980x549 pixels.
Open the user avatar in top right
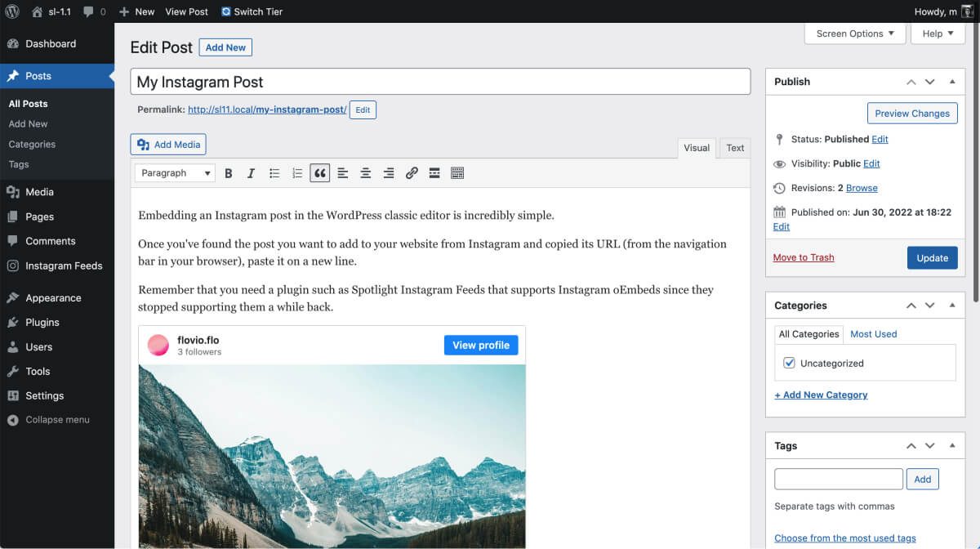point(967,11)
